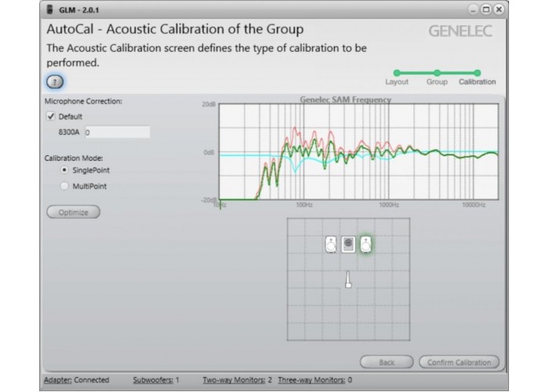Jump to the Layout step
This screenshot has width=549, height=392.
click(397, 73)
